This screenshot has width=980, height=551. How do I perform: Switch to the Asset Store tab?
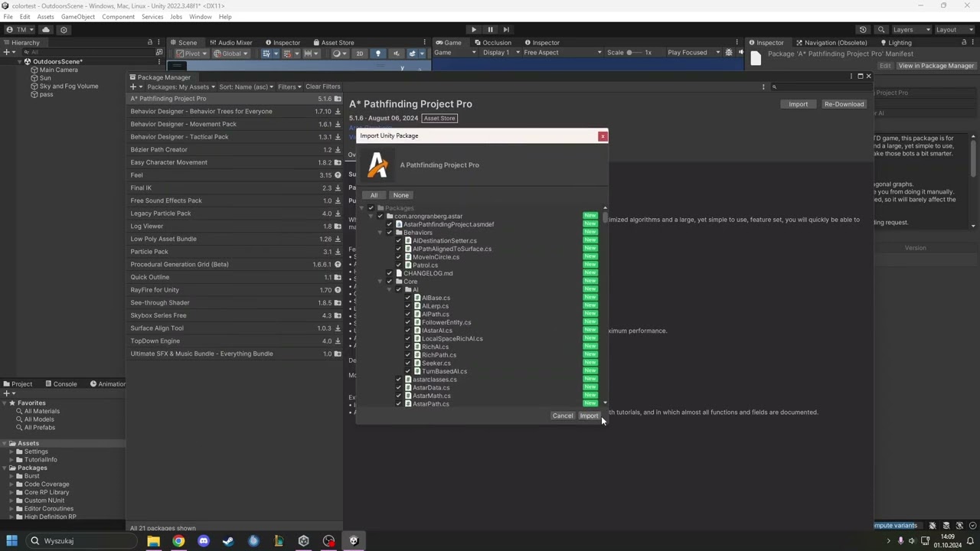(x=332, y=43)
